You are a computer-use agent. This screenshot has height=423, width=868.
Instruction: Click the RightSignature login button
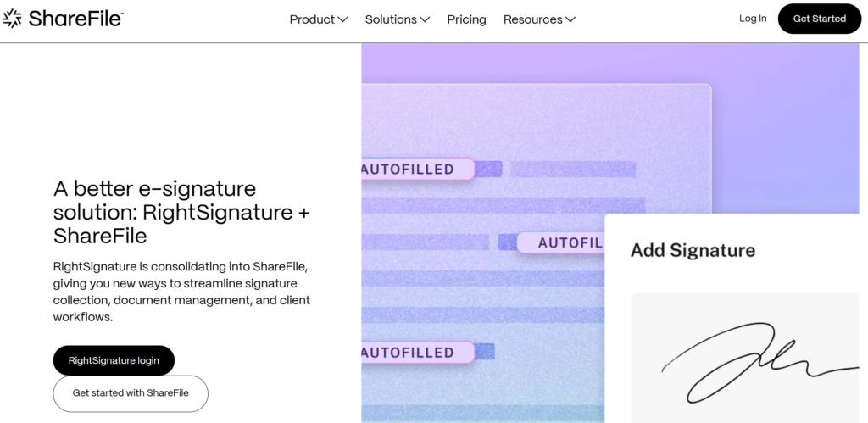114,360
